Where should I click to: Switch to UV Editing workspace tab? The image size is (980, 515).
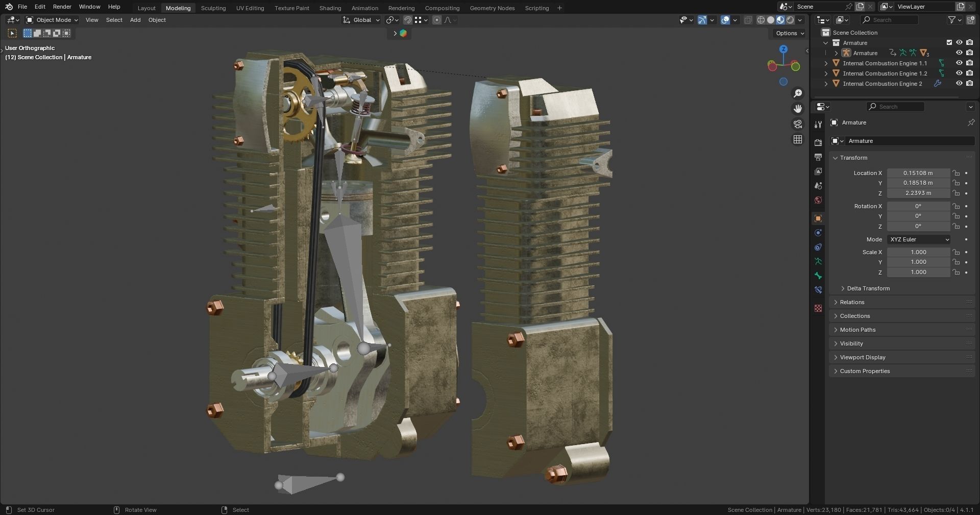coord(250,8)
